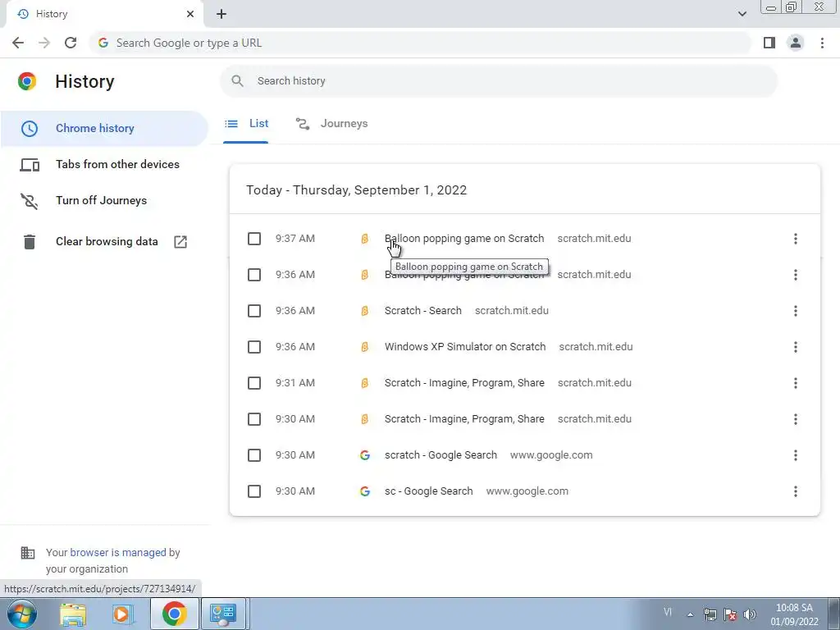
Task: Click the external link icon by Clear browsing data
Action: 180,242
